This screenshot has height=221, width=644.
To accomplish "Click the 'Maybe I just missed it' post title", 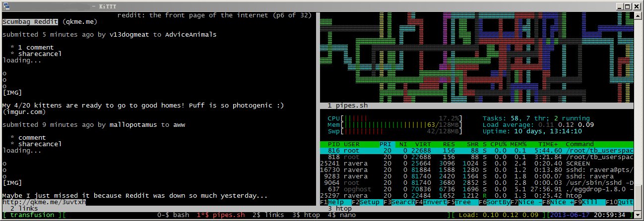I will tap(134, 196).
